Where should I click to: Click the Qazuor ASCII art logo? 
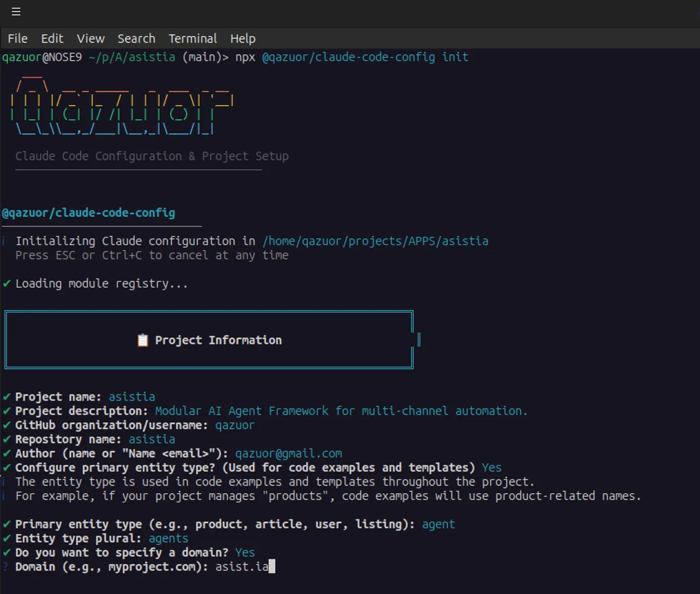pyautogui.click(x=123, y=106)
